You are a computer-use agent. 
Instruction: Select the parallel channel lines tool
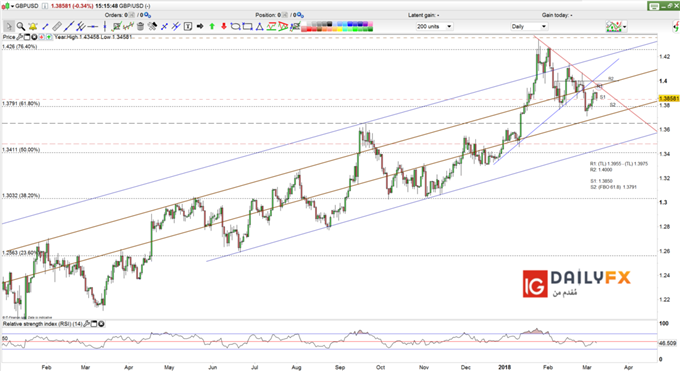(81, 26)
